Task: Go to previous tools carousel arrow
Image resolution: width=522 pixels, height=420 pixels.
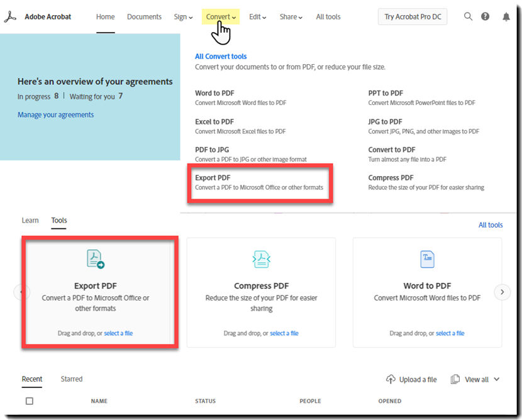Action: coord(21,292)
